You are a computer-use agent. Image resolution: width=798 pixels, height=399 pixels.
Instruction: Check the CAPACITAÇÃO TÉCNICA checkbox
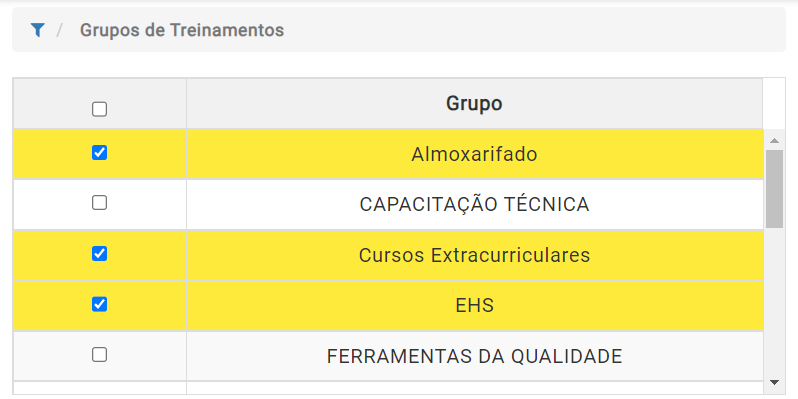pyautogui.click(x=99, y=203)
